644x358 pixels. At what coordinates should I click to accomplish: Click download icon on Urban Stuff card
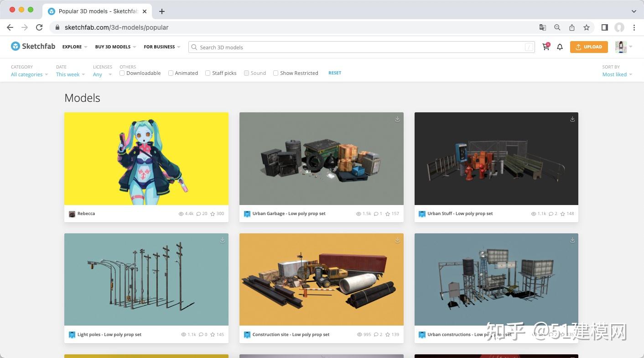pos(572,119)
